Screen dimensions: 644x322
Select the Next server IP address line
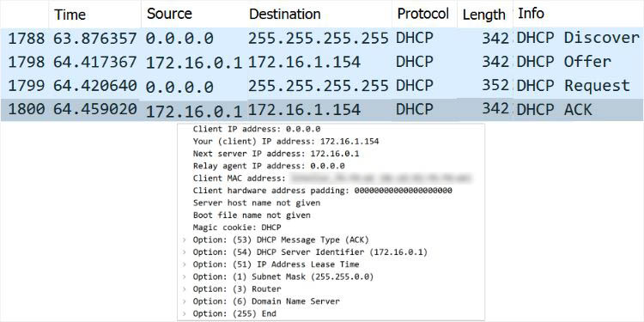(276, 154)
